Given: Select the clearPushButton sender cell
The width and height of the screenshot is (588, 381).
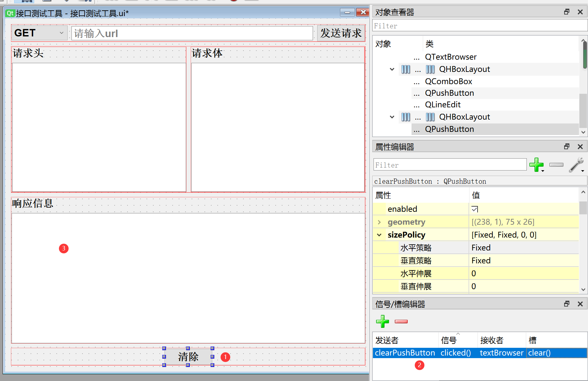Looking at the screenshot, I should [x=405, y=353].
